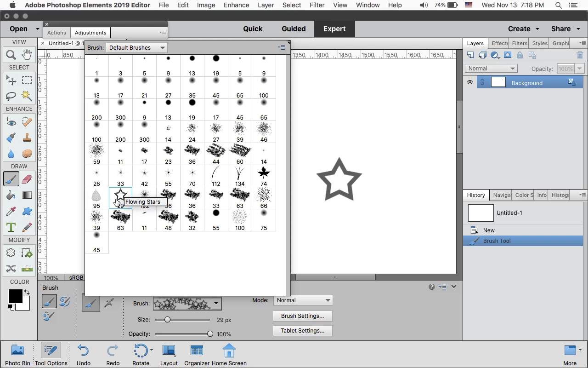Select the Eraser tool
The height and width of the screenshot is (368, 588).
click(x=27, y=179)
